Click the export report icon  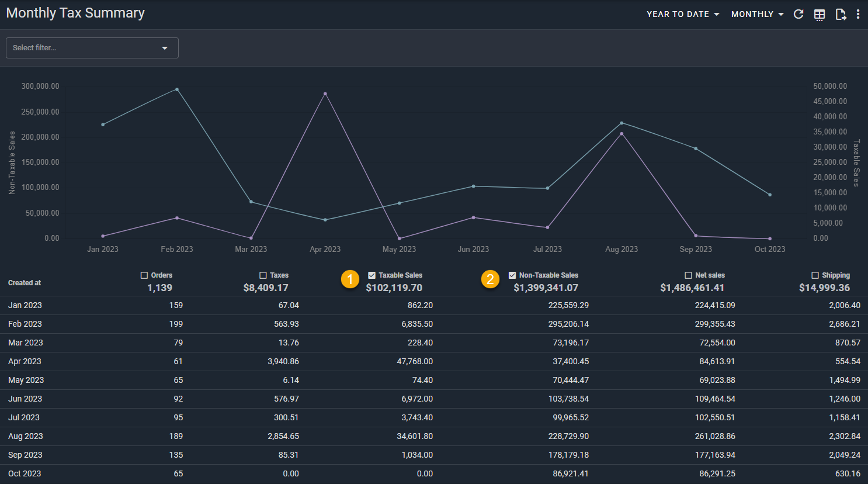(841, 15)
